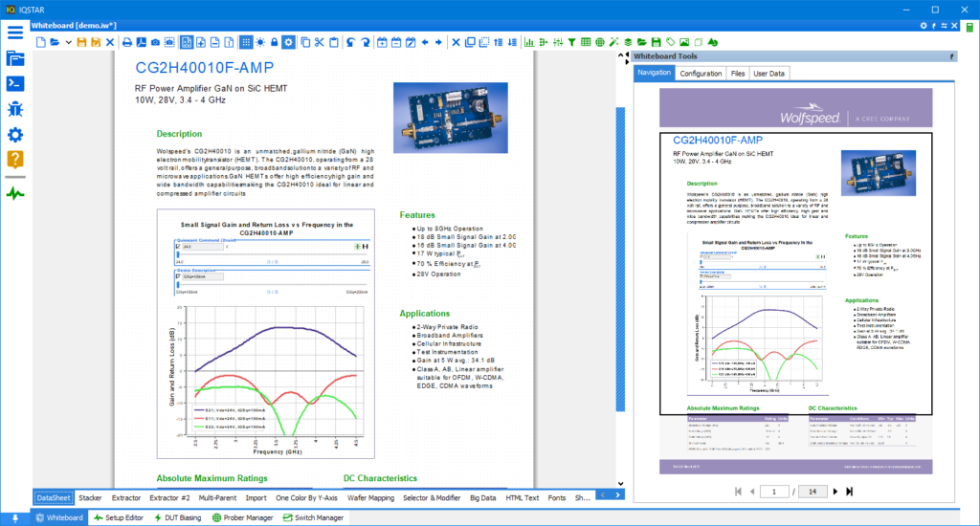Insert a table using green grid icon
The width and height of the screenshot is (980, 526).
(586, 42)
